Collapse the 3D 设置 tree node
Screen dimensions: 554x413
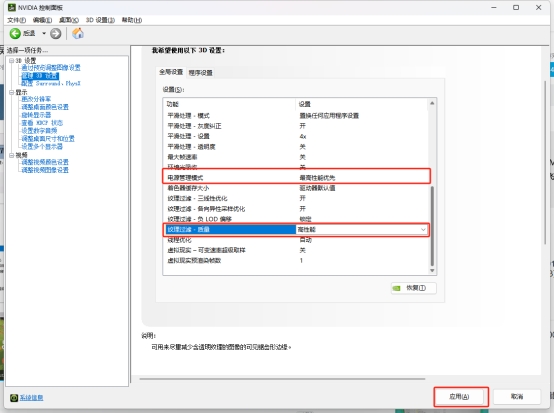pyautogui.click(x=12, y=61)
